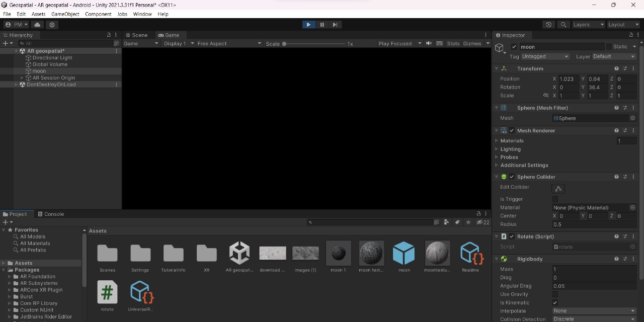Image resolution: width=644 pixels, height=322 pixels.
Task: Open the Mesh object picker circle
Action: tap(633, 118)
